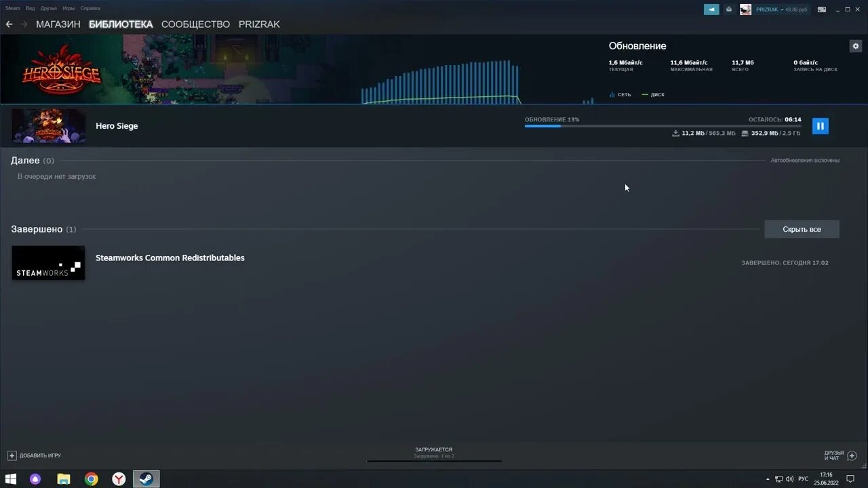Image resolution: width=868 pixels, height=488 pixels.
Task: Open the Windows notification center icon
Action: [x=850, y=479]
